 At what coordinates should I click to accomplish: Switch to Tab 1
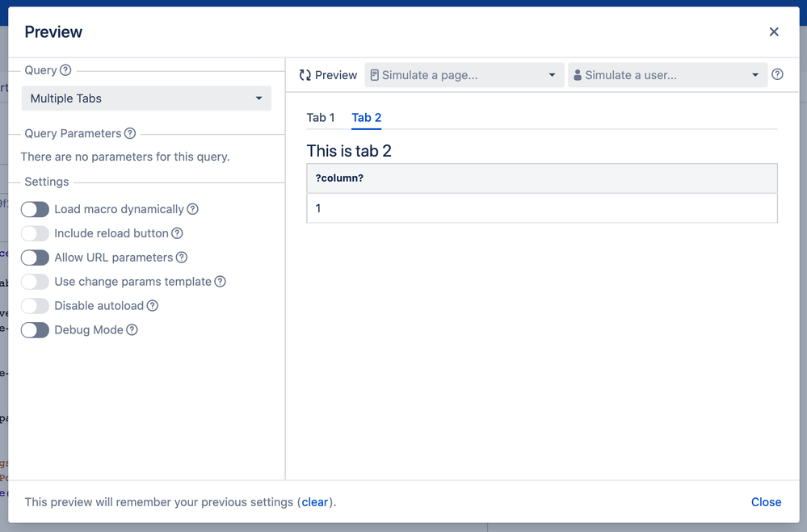321,118
